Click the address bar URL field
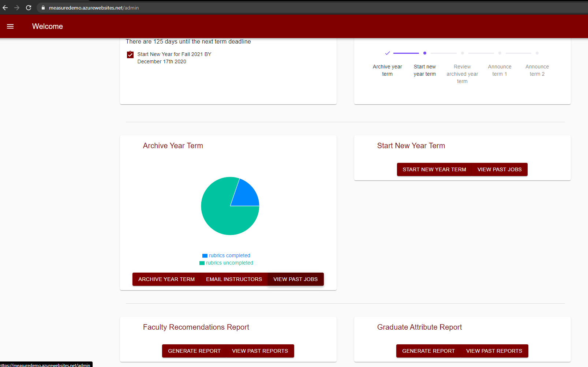 pos(311,8)
